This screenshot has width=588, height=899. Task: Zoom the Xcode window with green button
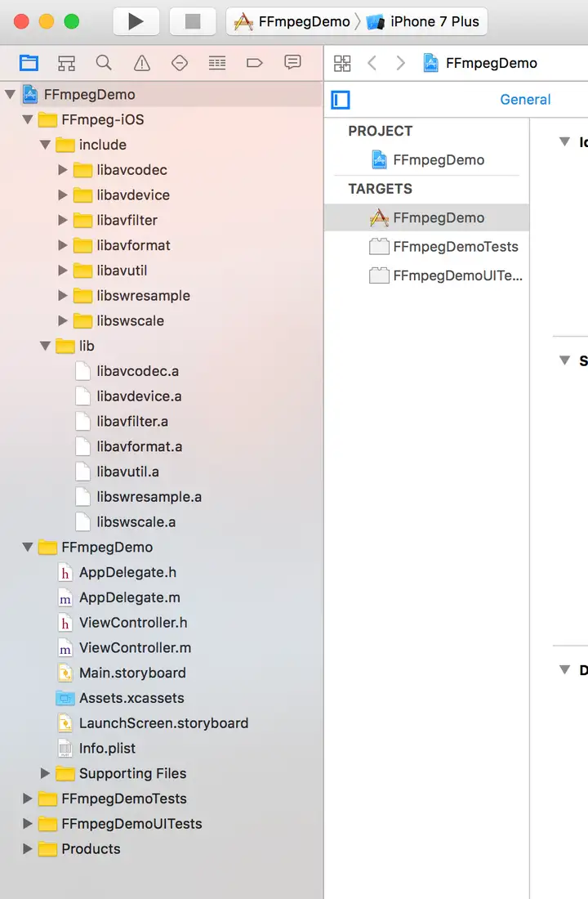tap(72, 22)
